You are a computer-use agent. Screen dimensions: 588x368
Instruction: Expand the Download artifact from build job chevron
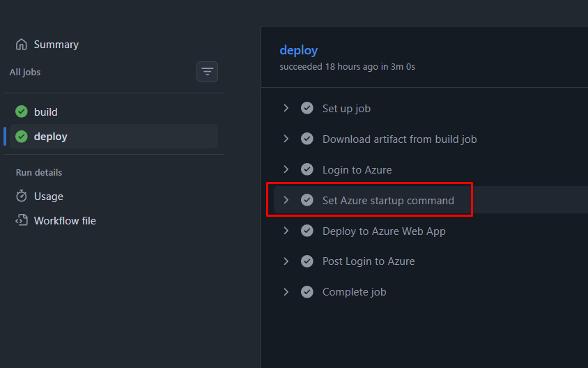(286, 139)
